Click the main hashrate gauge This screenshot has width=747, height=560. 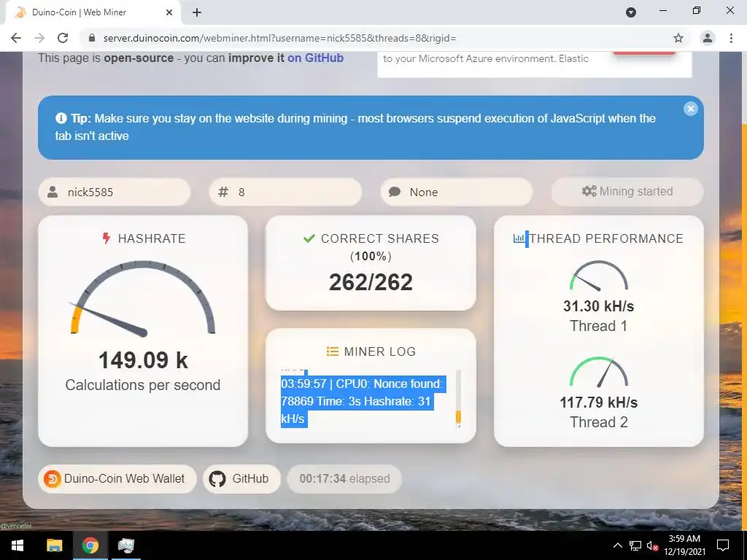[x=143, y=297]
